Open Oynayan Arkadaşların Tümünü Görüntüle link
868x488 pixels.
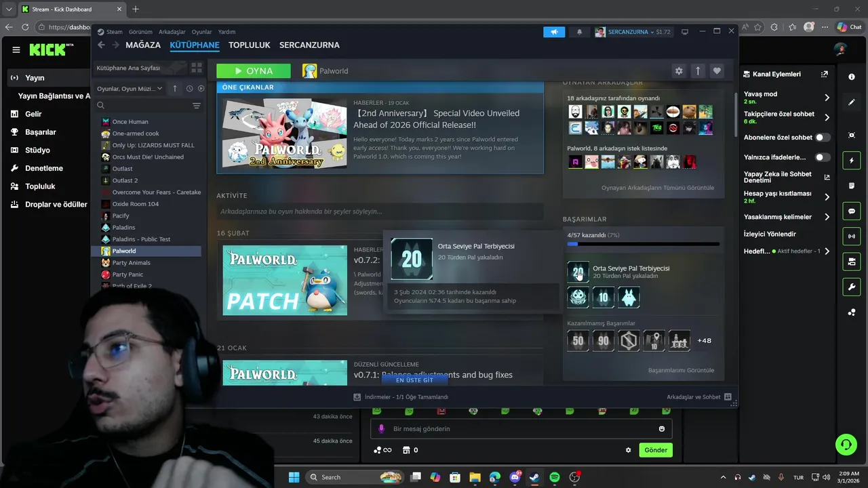pyautogui.click(x=658, y=188)
